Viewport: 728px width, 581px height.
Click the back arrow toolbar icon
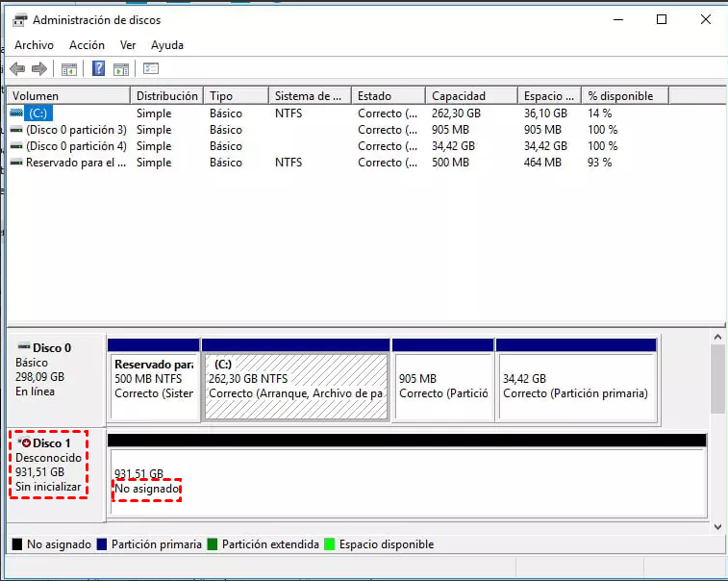coord(17,68)
